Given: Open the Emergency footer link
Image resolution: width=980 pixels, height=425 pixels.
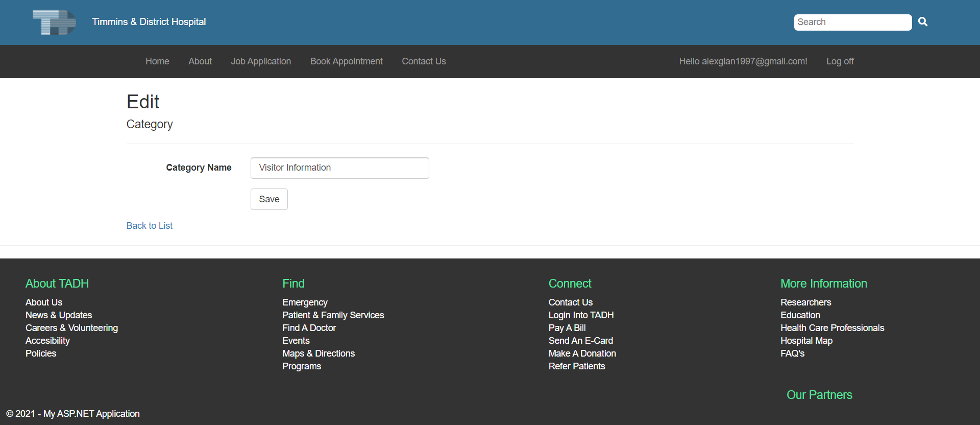Looking at the screenshot, I should coord(305,302).
